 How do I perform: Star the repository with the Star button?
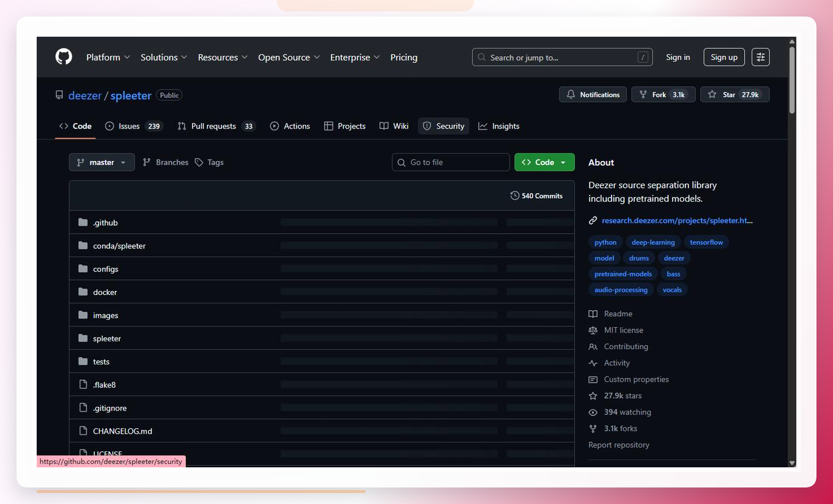[735, 95]
